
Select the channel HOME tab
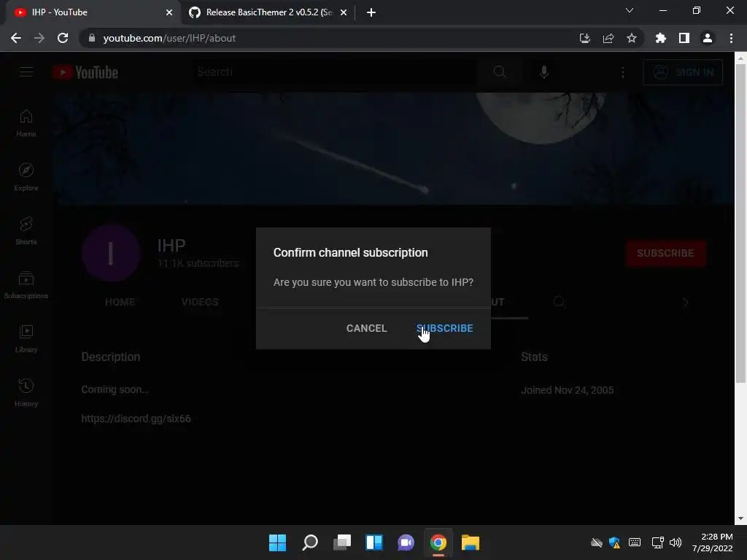(120, 302)
